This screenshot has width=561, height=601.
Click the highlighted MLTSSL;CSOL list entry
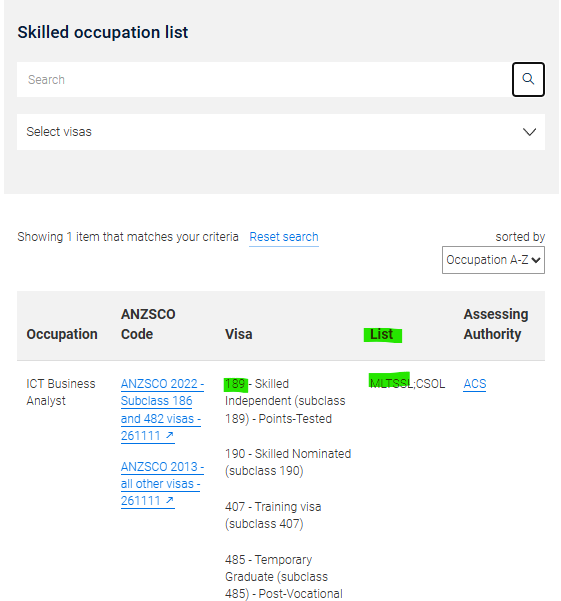407,384
